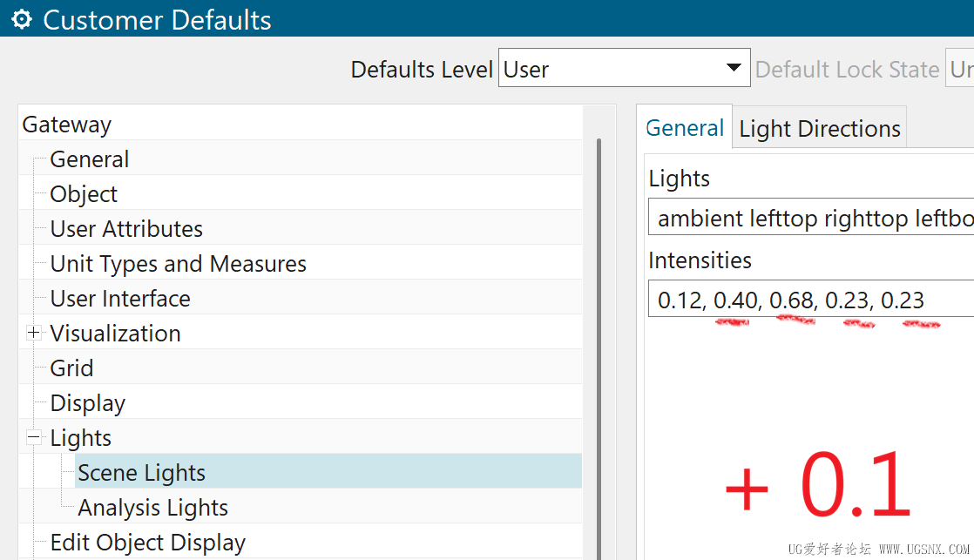This screenshot has height=560, width=974.
Task: Open Display settings in the tree
Action: tap(87, 403)
